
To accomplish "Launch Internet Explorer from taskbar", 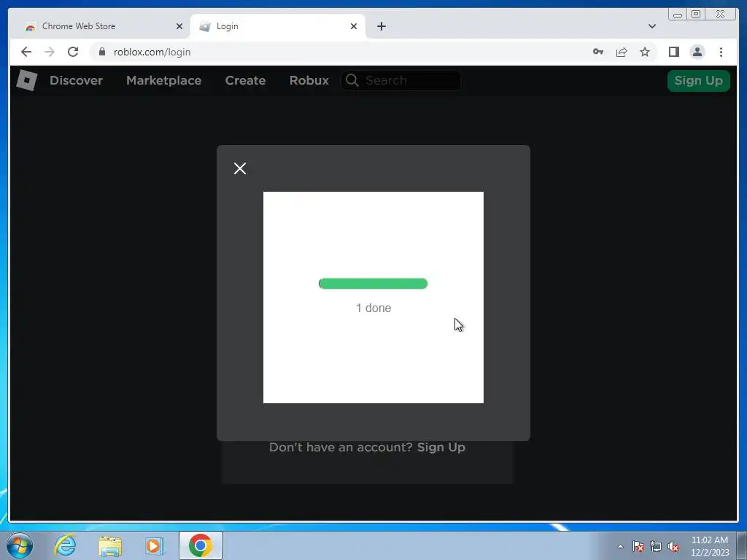I will (65, 545).
